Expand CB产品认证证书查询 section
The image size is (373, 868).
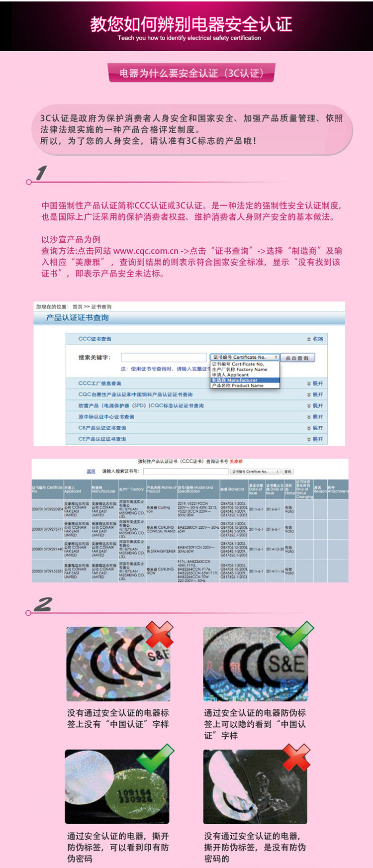pos(315,428)
